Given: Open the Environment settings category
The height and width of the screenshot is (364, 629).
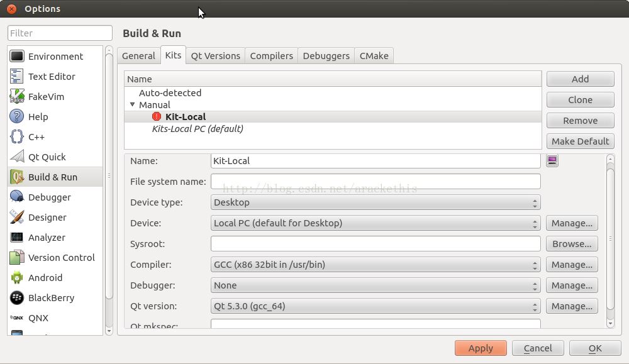Looking at the screenshot, I should (55, 57).
